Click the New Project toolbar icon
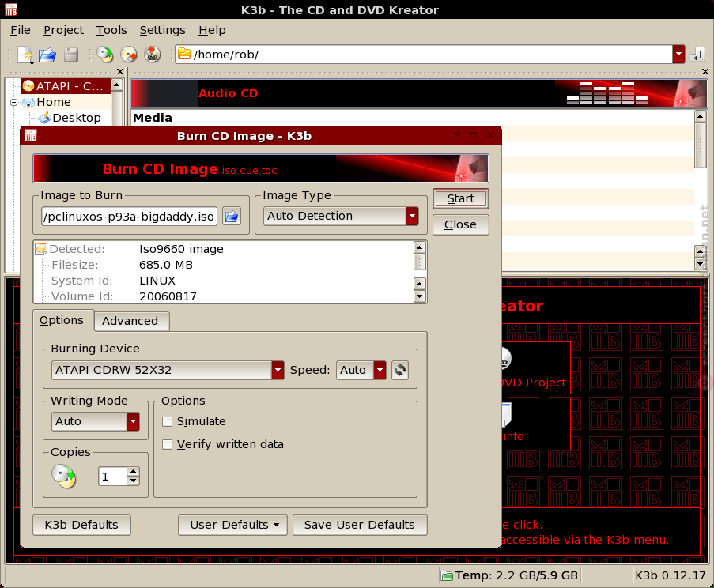The height and width of the screenshot is (588, 714). point(25,55)
